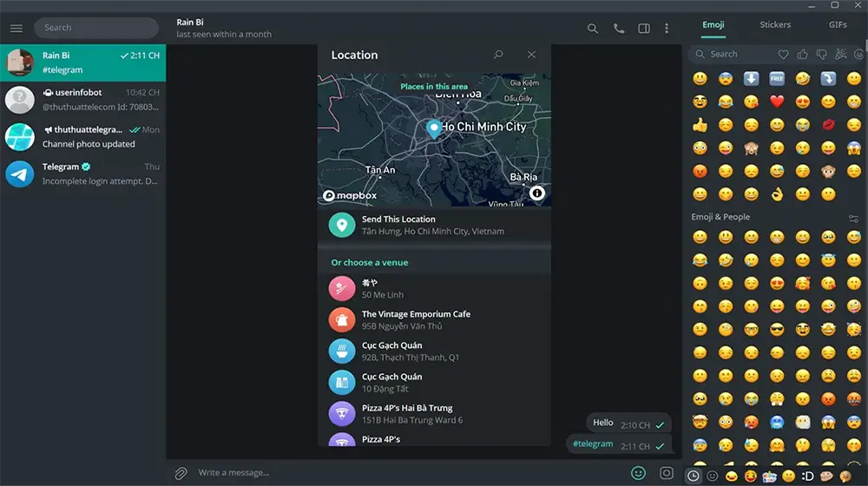
Task: Click the Rain Bi chat header name
Action: (190, 23)
